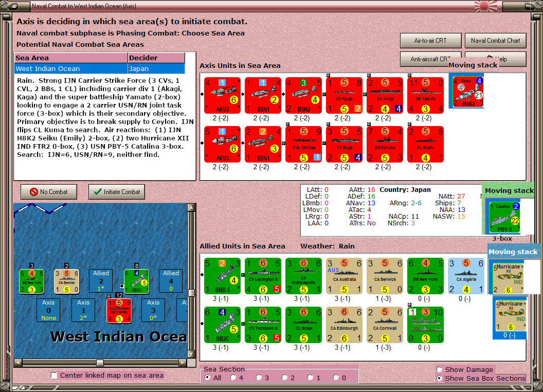Select BB New York in Allied units list
543x392 pixels.
click(x=425, y=276)
